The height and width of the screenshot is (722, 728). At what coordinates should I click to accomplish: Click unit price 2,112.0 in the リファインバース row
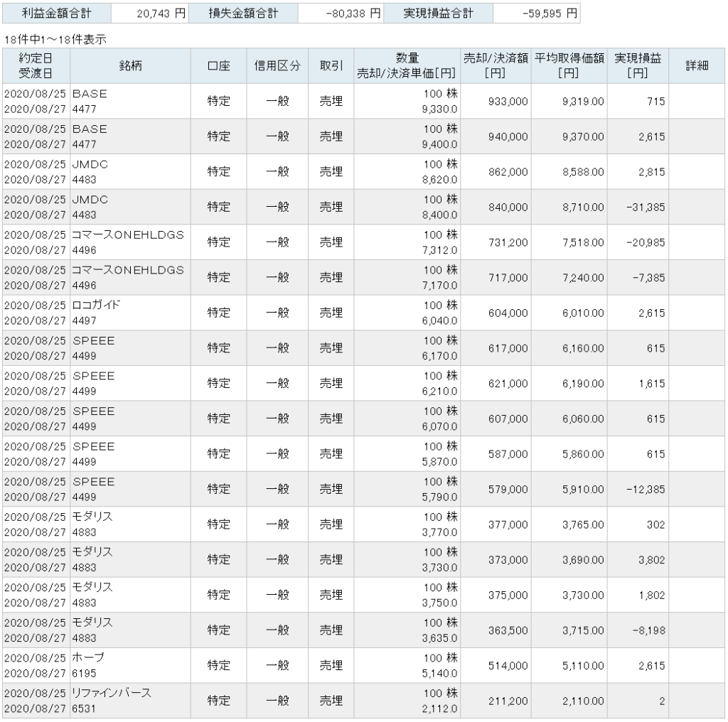click(x=439, y=709)
